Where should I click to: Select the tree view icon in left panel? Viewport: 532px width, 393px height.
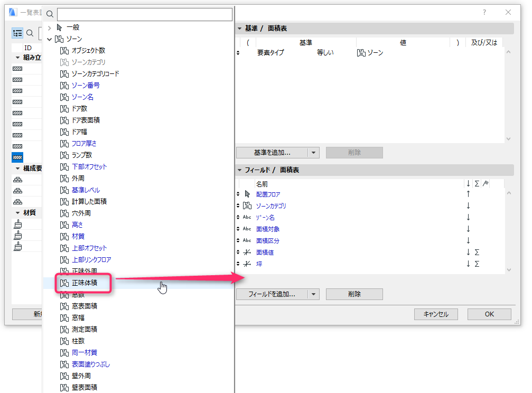pos(17,33)
